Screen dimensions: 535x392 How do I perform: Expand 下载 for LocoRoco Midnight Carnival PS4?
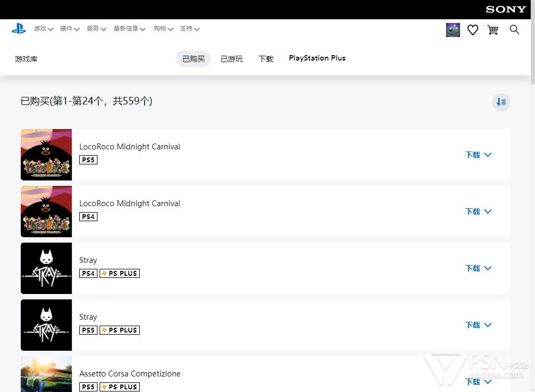pos(478,212)
